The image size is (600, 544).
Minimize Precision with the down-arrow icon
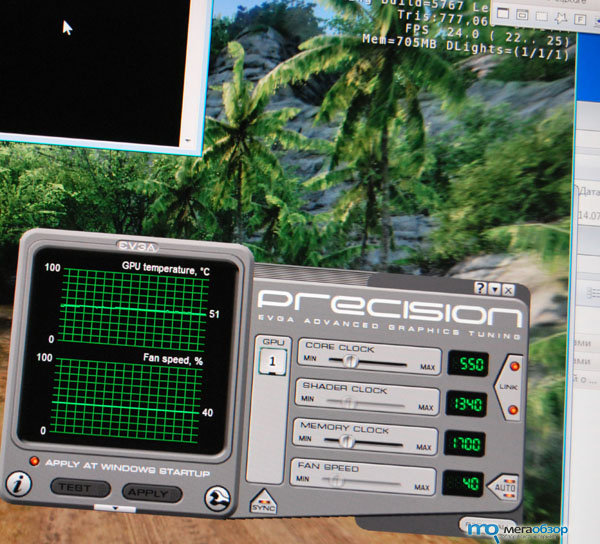[495, 289]
